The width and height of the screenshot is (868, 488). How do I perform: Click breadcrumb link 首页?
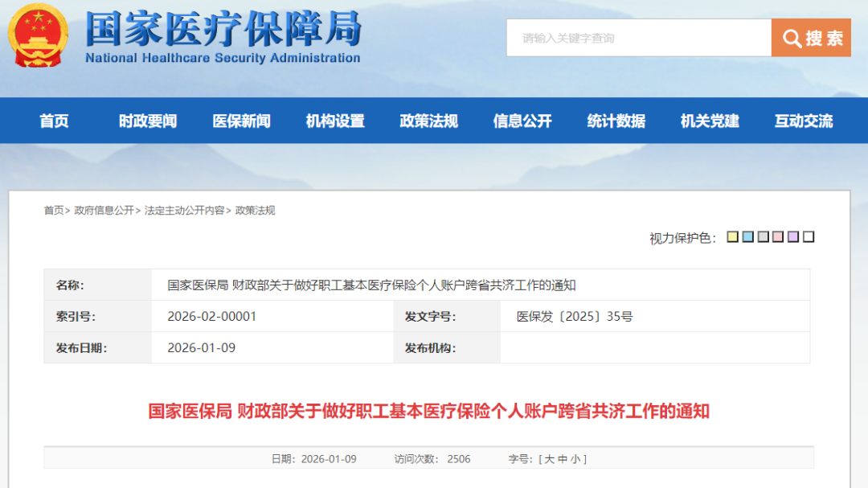tap(54, 211)
